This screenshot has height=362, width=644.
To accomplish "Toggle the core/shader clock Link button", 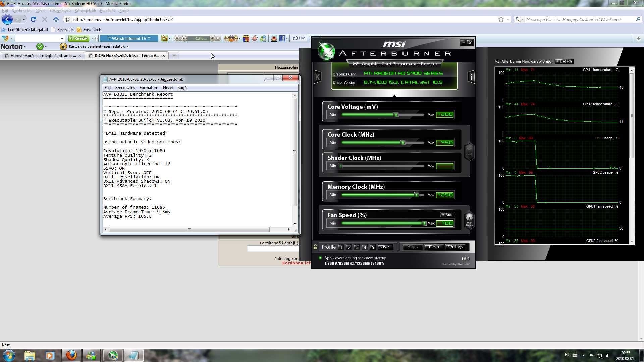I will pyautogui.click(x=469, y=152).
